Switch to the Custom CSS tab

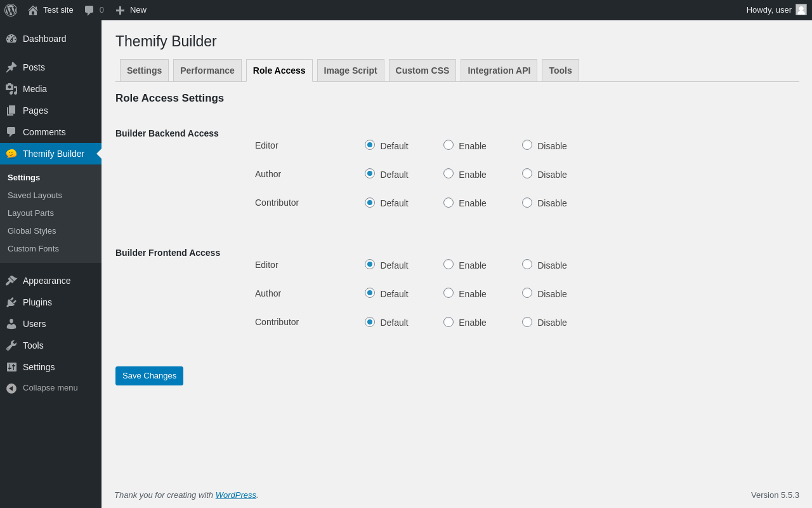click(422, 70)
